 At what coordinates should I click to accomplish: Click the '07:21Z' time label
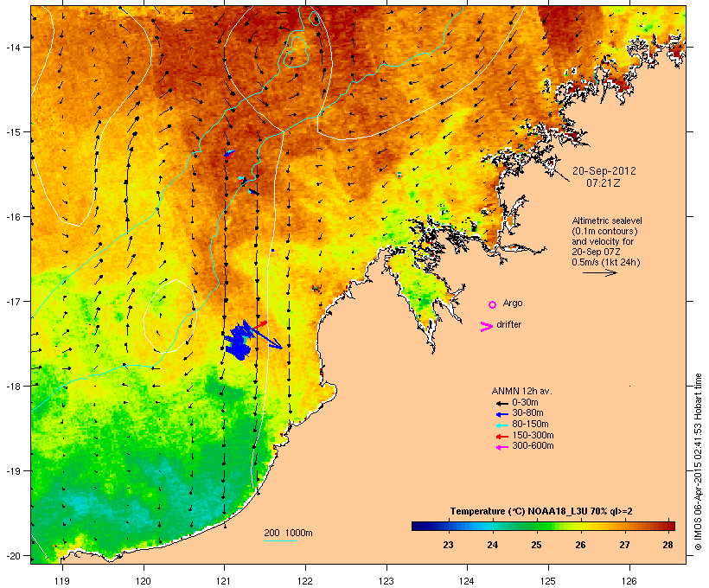(604, 183)
